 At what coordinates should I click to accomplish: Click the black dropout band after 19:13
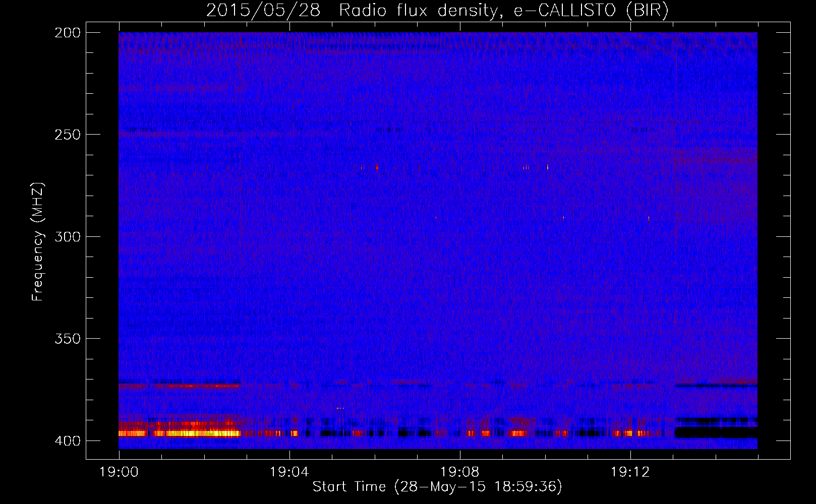pos(716,432)
